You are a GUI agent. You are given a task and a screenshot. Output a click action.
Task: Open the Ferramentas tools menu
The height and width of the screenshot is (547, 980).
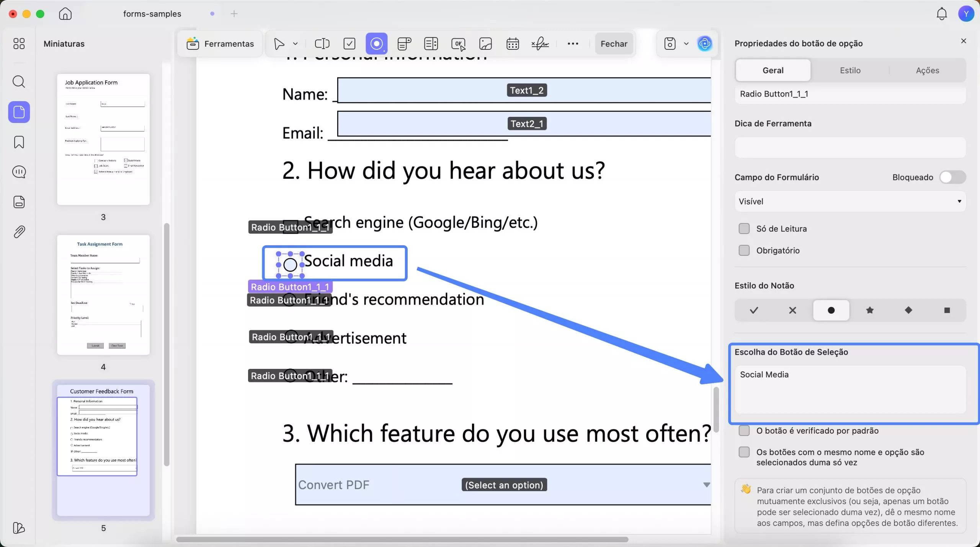click(220, 44)
